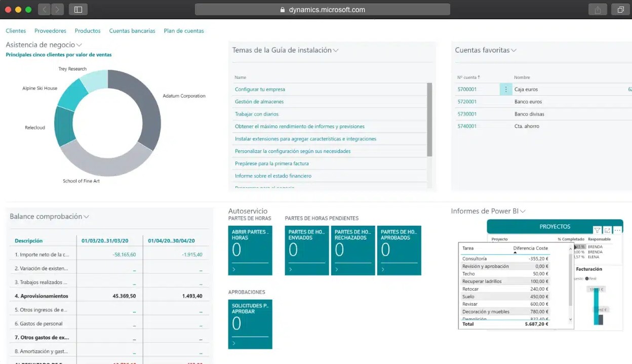
Task: Open Obtener el máximo rendimiento de informes link
Action: click(300, 127)
